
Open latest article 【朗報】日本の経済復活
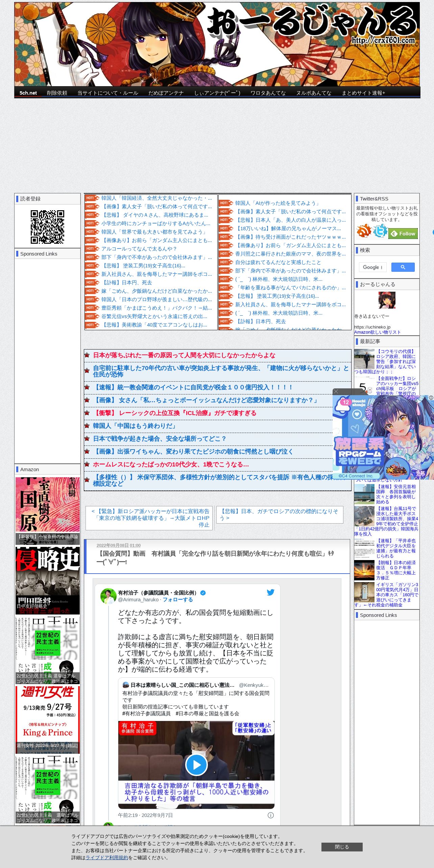[x=396, y=570]
